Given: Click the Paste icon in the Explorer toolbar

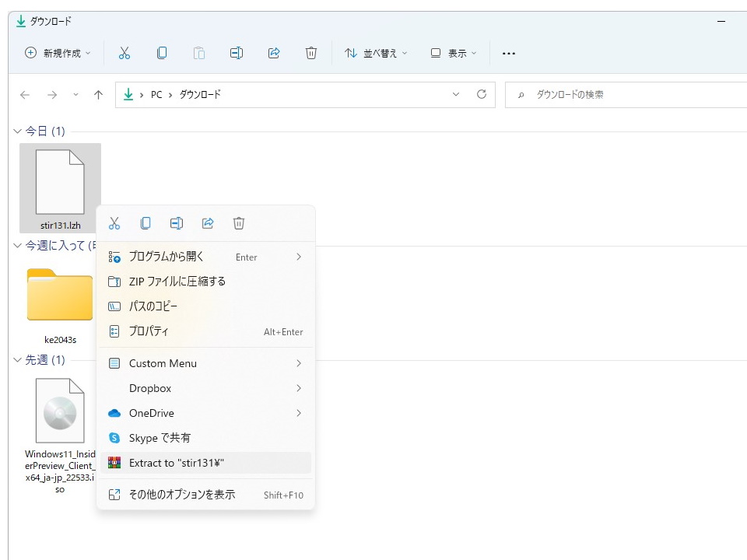Looking at the screenshot, I should coord(198,53).
